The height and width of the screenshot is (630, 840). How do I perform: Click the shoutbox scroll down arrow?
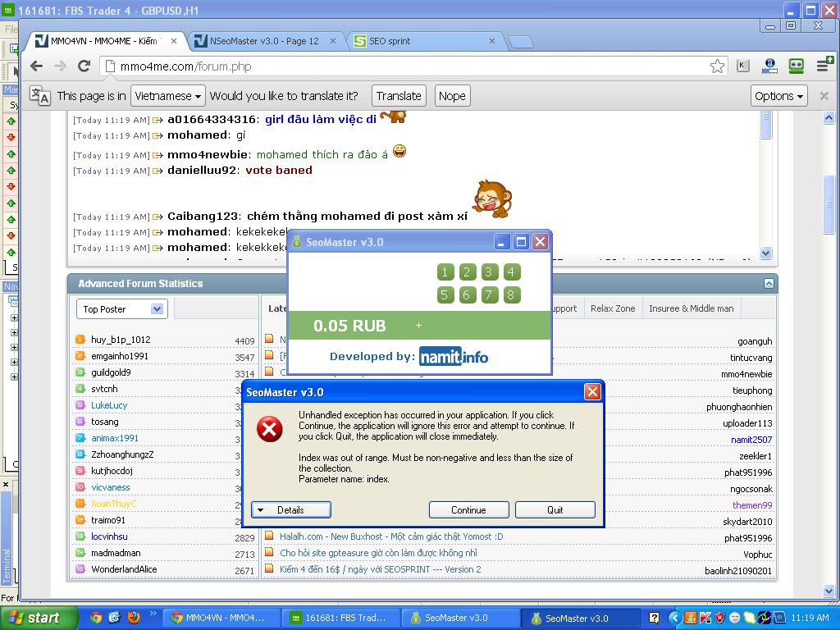tap(765, 253)
